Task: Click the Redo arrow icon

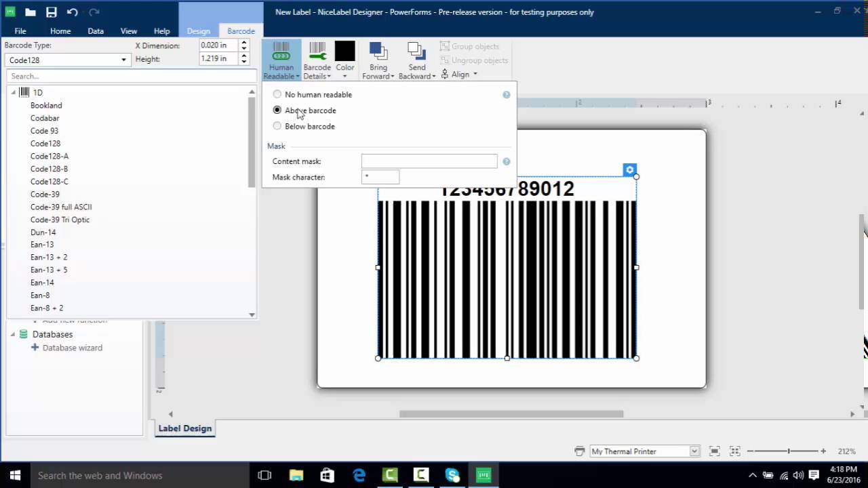Action: pos(94,12)
